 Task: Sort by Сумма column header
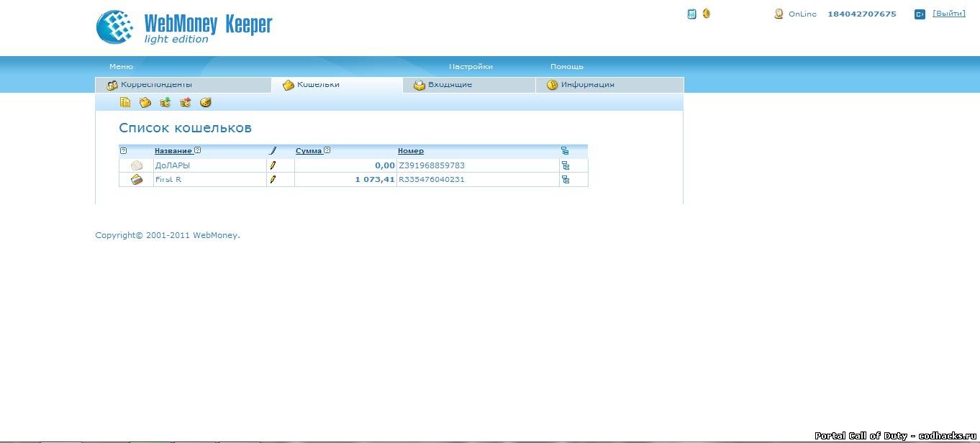309,151
